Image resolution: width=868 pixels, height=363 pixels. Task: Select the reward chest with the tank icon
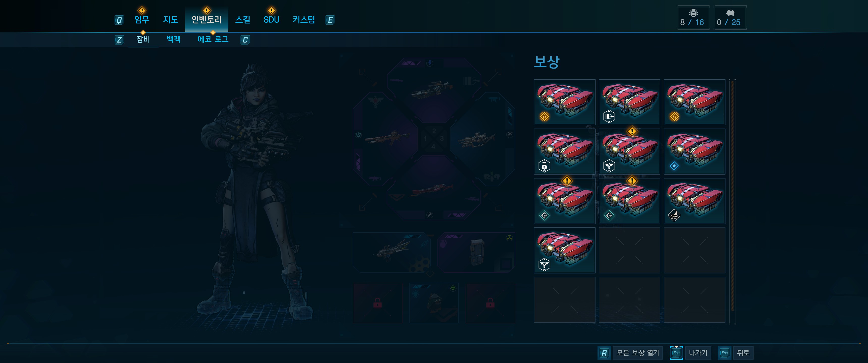[694, 201]
